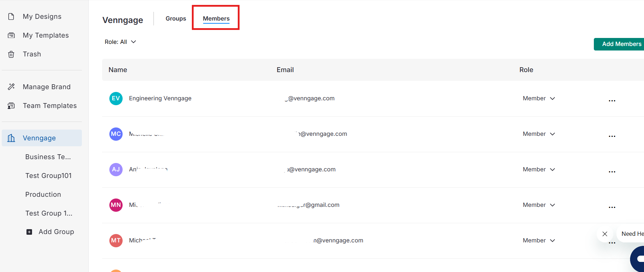
Task: Open Role dropdown for Engineering Venngage
Action: [x=538, y=99]
